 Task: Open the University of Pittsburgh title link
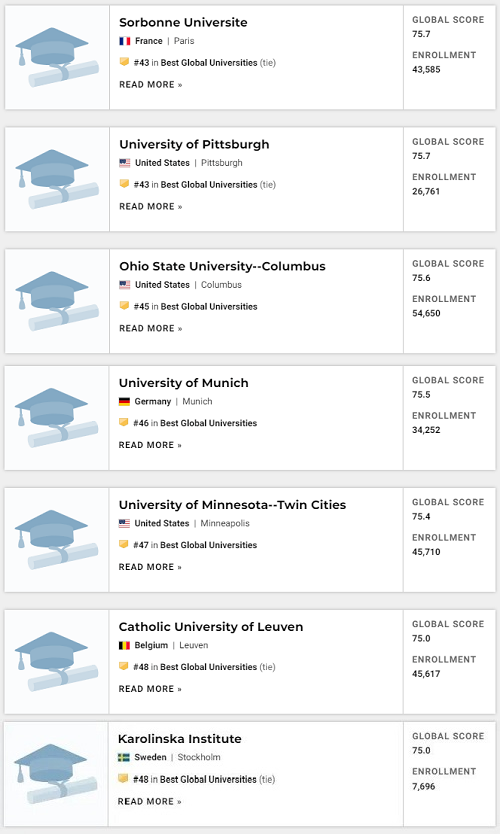[x=194, y=144]
